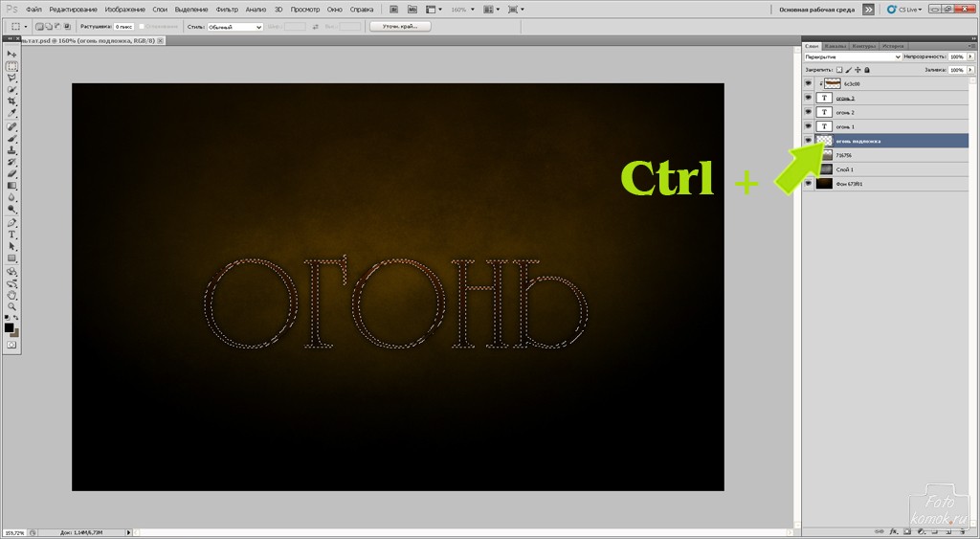Select the Hand tool
The image size is (980, 539).
tap(11, 295)
